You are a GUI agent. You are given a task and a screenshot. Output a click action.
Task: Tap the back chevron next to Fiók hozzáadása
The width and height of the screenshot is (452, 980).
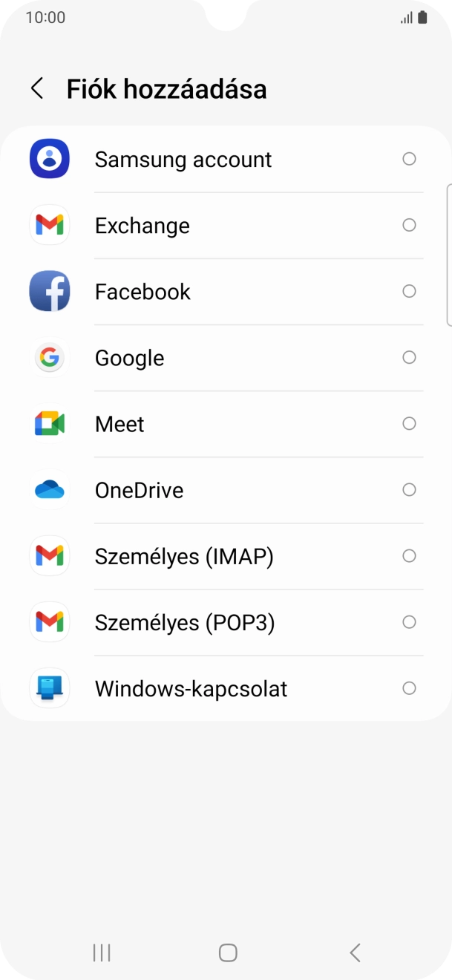(x=36, y=88)
